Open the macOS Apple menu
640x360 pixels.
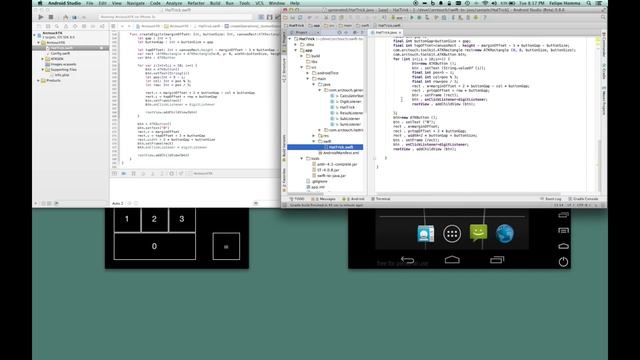(40, 3)
